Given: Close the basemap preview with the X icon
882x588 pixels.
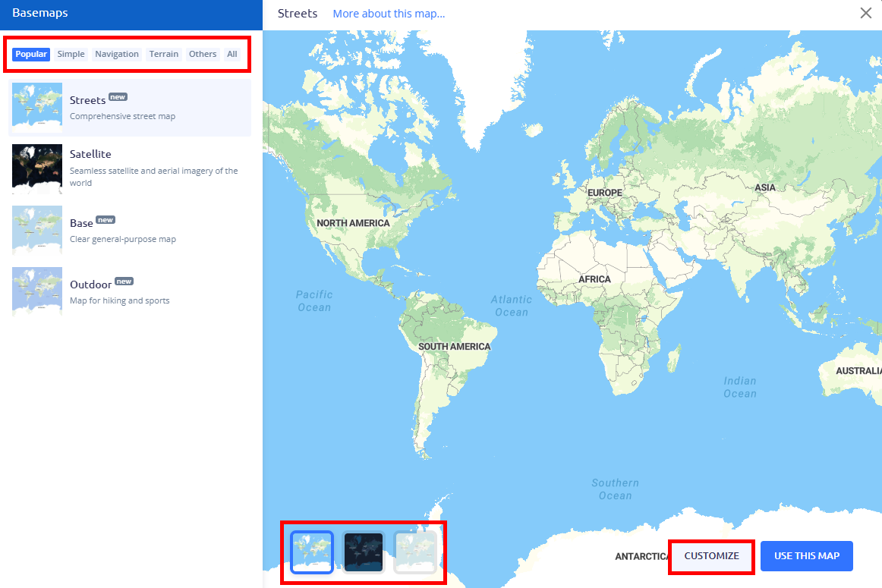Looking at the screenshot, I should coord(865,13).
